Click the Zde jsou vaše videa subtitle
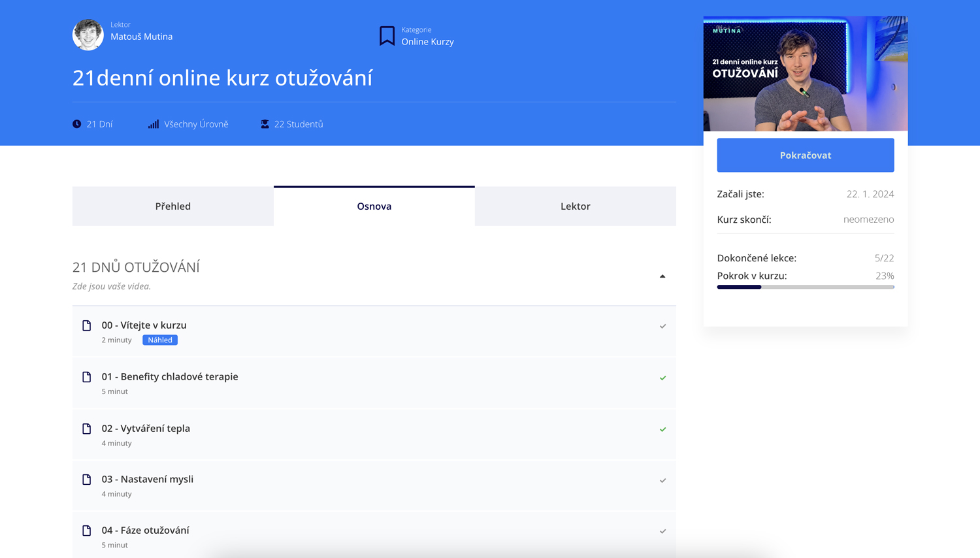The height and width of the screenshot is (558, 980). (112, 286)
